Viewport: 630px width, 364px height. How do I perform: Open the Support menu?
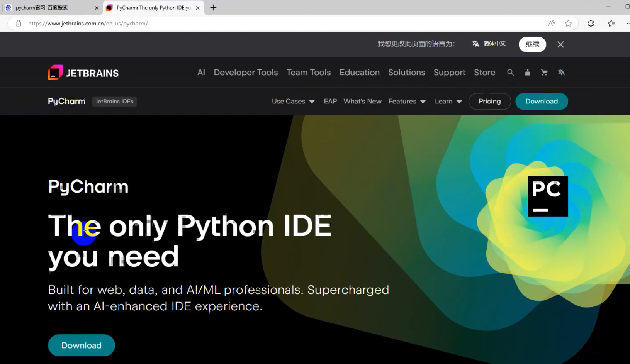tap(450, 73)
